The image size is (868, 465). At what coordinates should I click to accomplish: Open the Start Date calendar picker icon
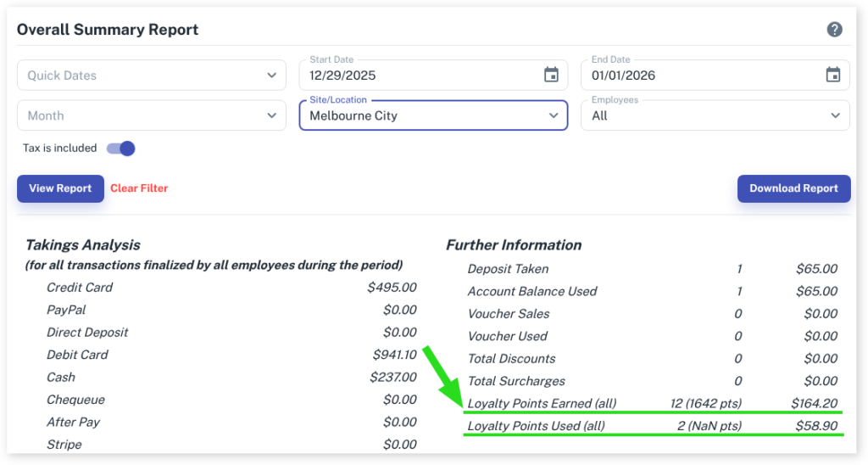coord(551,75)
